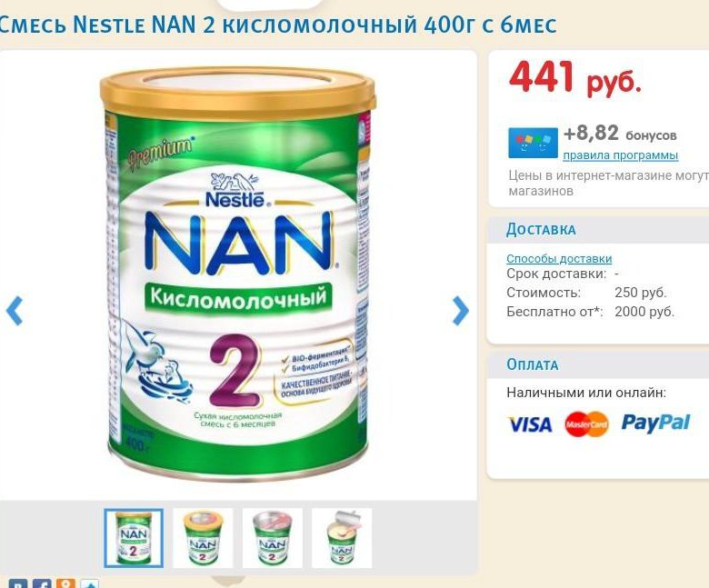
Task: Click the 441 руб. price
Action: 574,77
